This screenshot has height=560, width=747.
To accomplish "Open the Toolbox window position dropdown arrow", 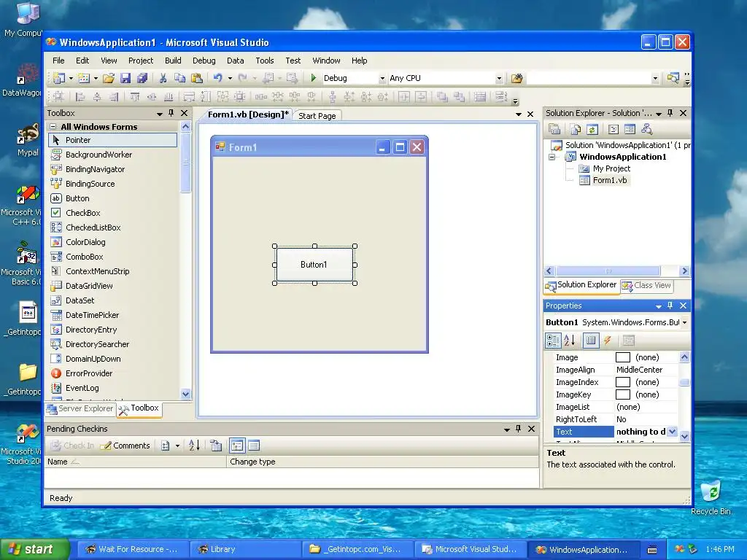I will click(160, 113).
